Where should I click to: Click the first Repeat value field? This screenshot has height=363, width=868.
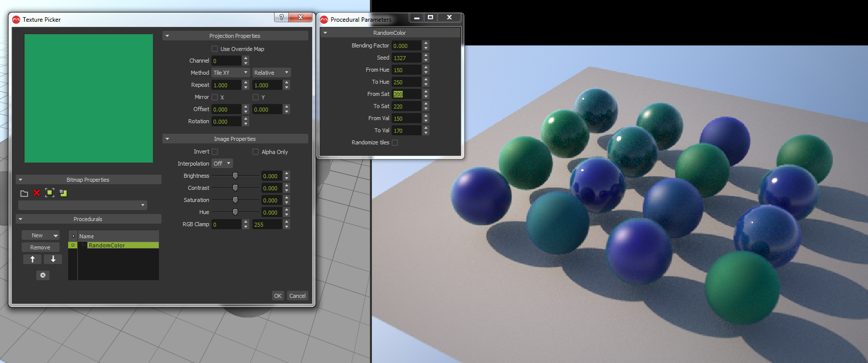pos(227,85)
